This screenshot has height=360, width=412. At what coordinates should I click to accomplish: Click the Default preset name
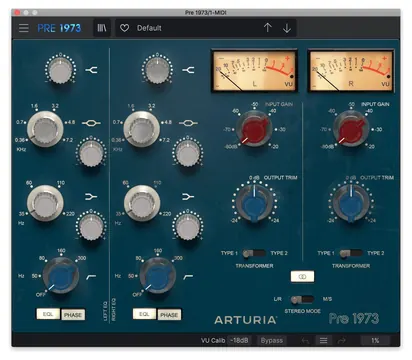tap(149, 28)
